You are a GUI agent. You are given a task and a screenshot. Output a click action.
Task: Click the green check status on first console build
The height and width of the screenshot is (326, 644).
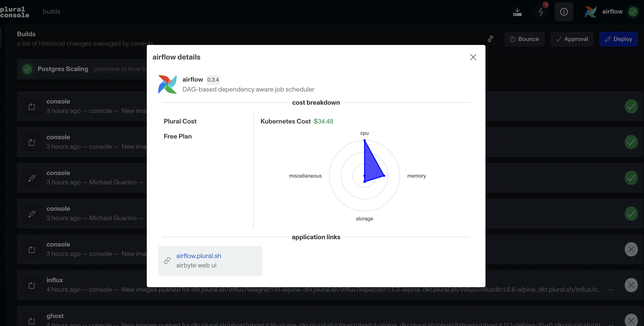point(631,107)
